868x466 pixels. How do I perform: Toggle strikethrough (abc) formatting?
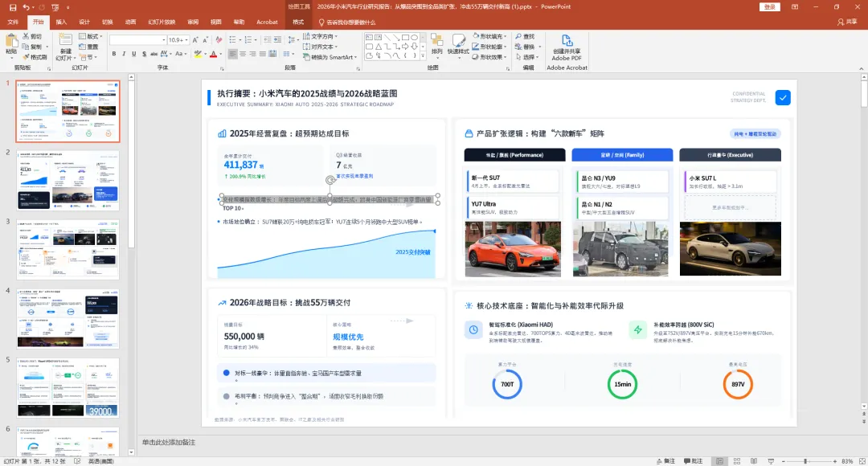pyautogui.click(x=154, y=55)
